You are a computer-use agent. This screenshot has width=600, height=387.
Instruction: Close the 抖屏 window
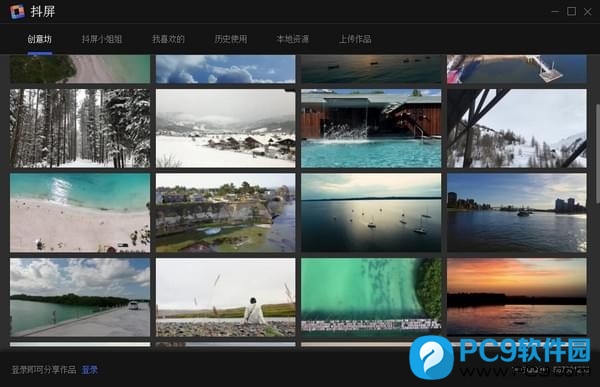(588, 12)
